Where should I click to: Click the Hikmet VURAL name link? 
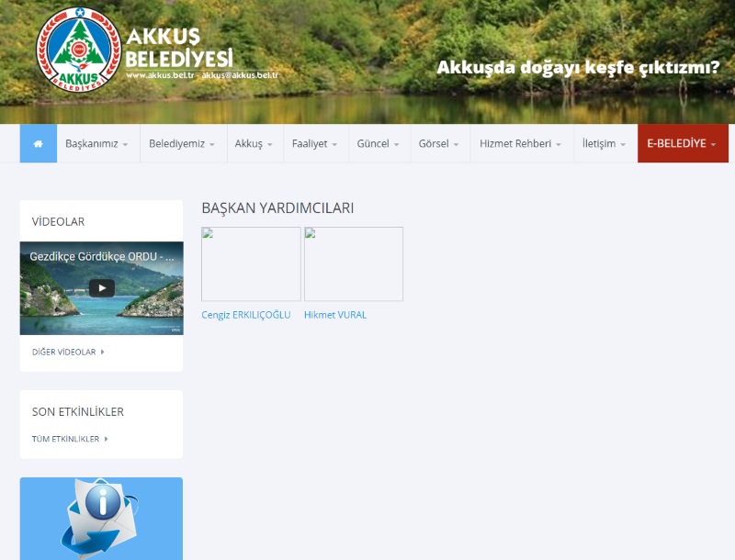click(x=335, y=315)
